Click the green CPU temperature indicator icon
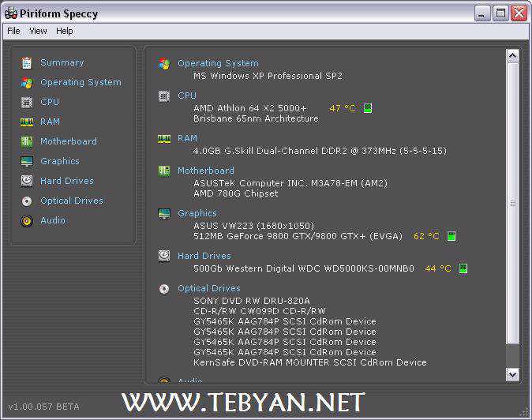Viewport: 532px width, 420px height. click(368, 108)
